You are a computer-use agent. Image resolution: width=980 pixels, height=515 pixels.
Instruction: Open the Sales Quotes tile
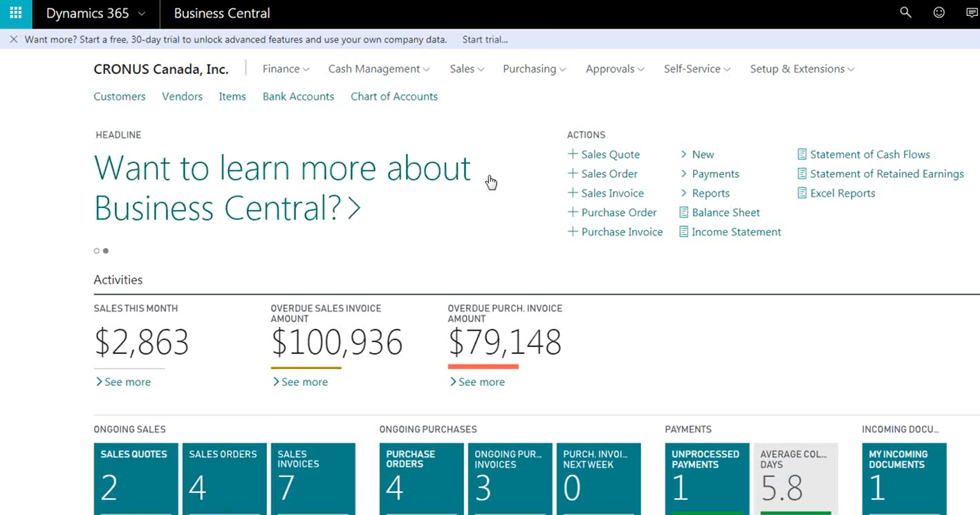tap(136, 479)
